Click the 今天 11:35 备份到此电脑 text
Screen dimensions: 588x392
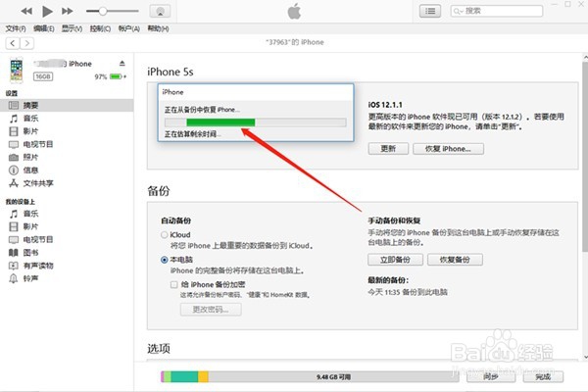(408, 292)
